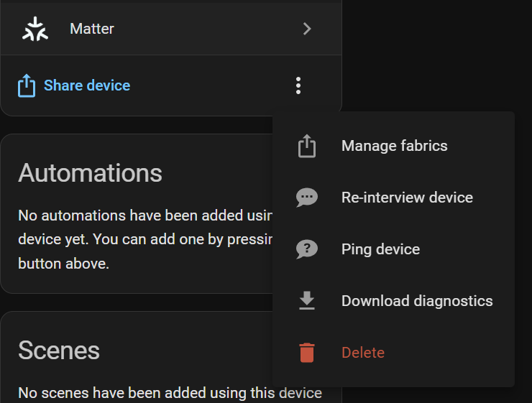
Task: Click the Ping device question bubble icon
Action: pos(307,249)
